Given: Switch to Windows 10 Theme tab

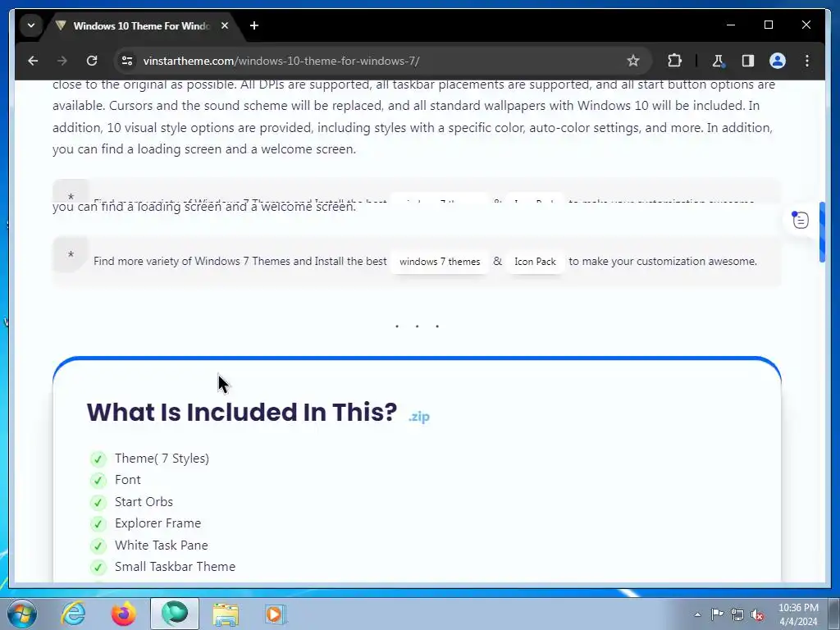Looking at the screenshot, I should [x=141, y=25].
